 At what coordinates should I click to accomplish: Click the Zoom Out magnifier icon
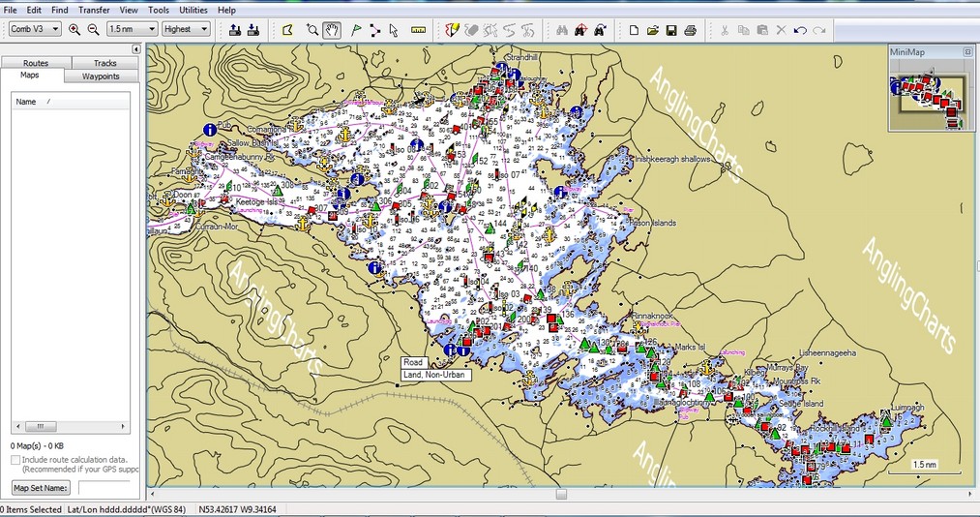point(94,29)
